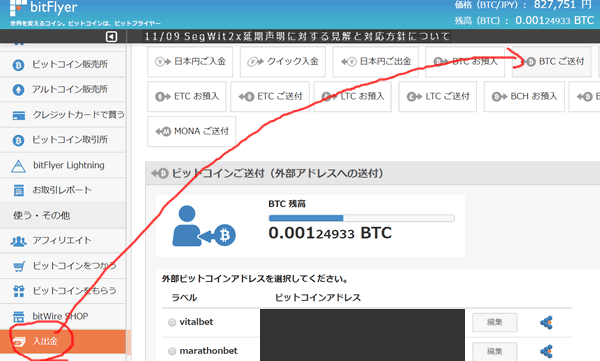The image size is (600, 361).
Task: Click the gift icon beside ビットコインをもらう
Action: 19,291
